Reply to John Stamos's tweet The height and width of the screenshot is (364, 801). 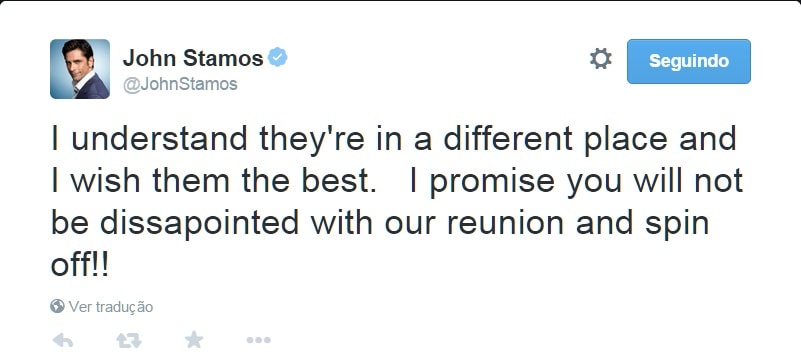coord(63,340)
